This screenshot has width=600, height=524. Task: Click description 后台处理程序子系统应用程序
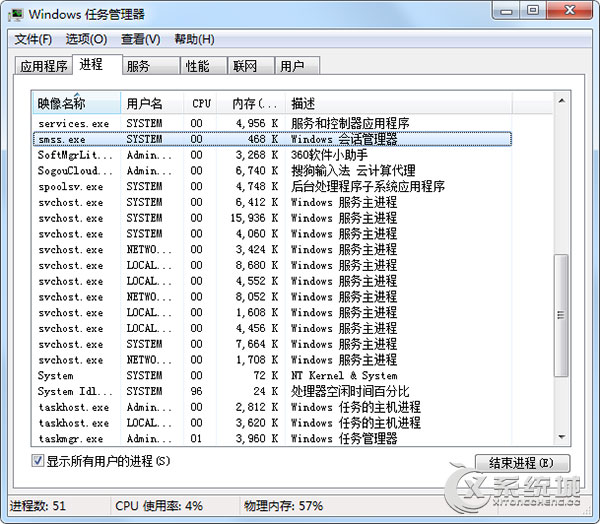pos(368,186)
